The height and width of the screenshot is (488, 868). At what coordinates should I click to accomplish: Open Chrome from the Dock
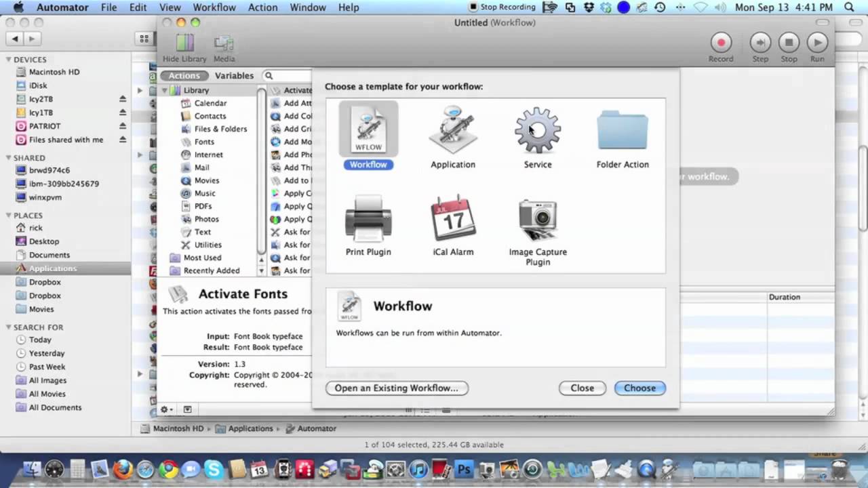click(168, 469)
